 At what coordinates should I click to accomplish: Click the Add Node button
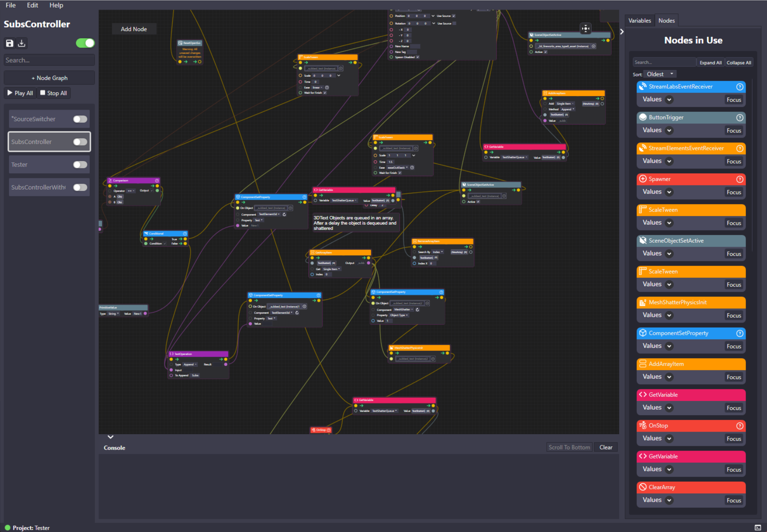(x=134, y=29)
